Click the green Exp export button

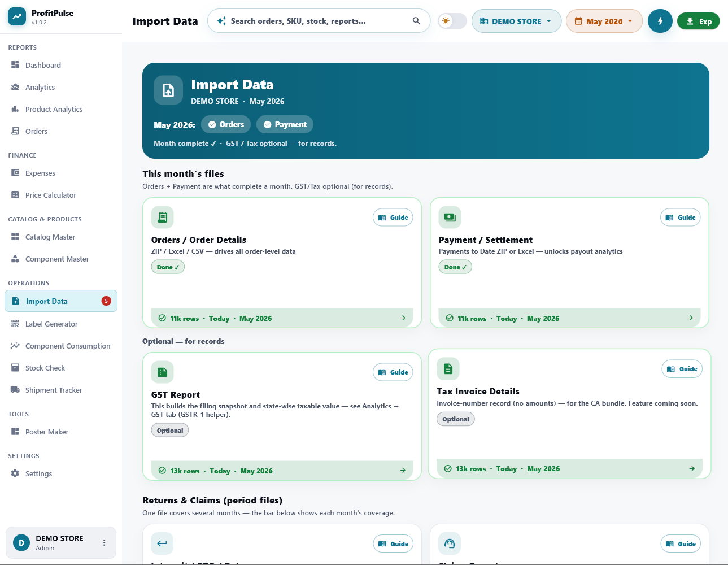click(698, 21)
